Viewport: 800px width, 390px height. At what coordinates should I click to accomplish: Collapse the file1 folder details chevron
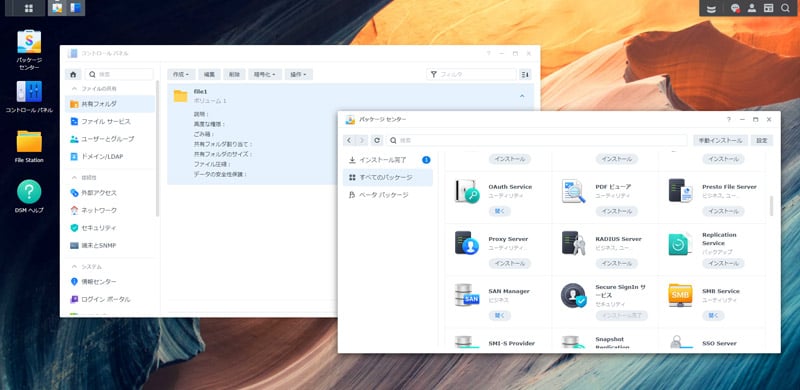point(522,96)
